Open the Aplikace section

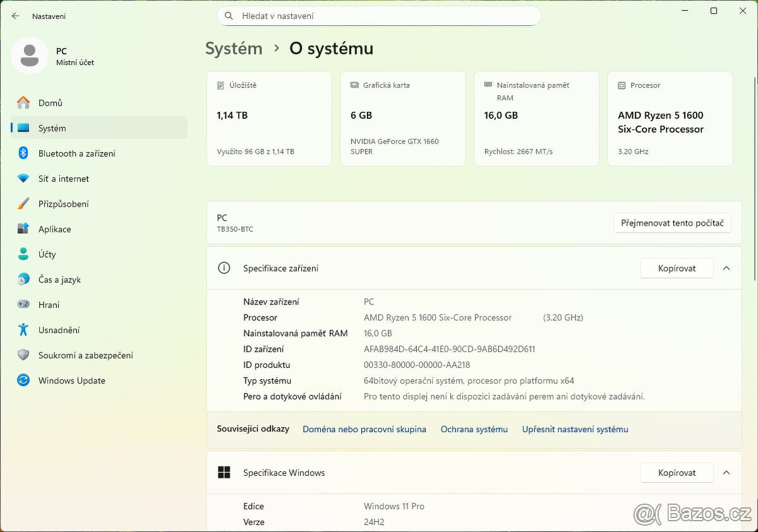[x=54, y=229]
